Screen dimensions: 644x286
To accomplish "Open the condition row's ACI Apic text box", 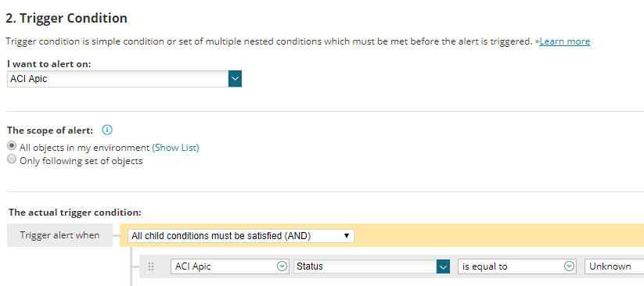I will coord(228,266).
